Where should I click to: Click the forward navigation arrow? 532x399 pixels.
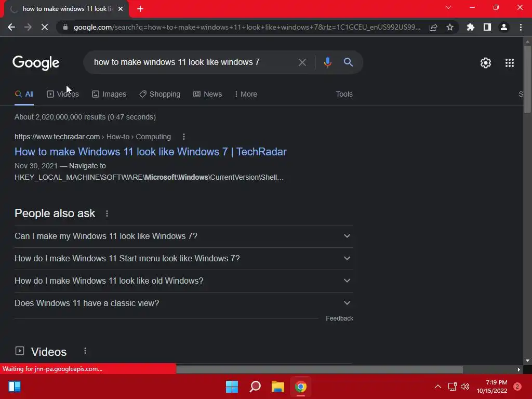coord(28,27)
